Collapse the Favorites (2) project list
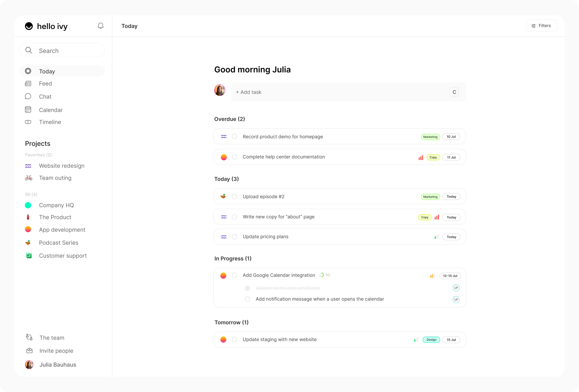 (x=38, y=155)
